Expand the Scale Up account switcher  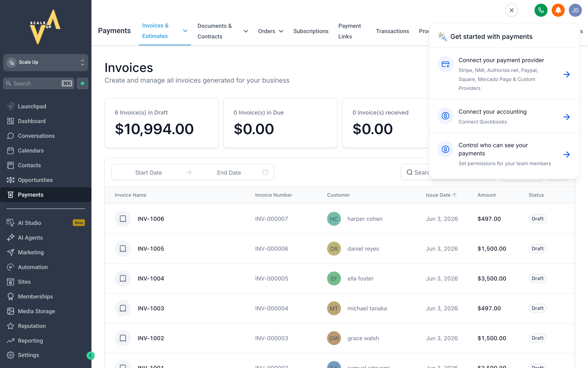point(46,62)
